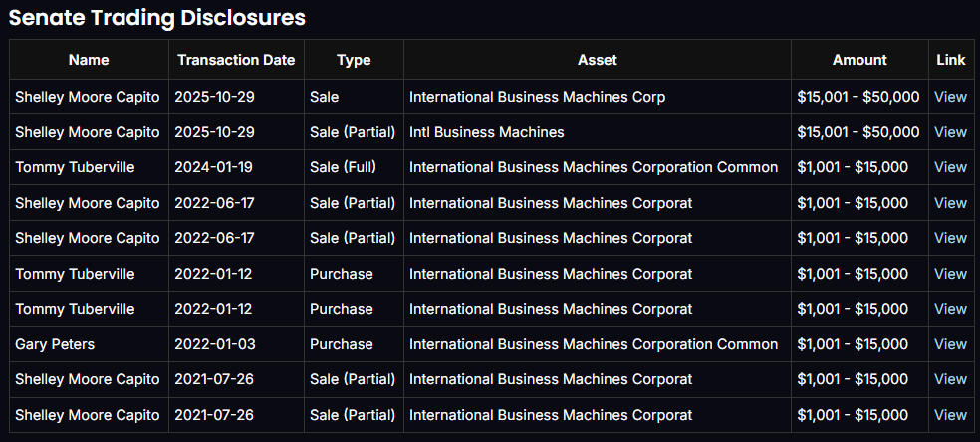
Task: Click the Intl Business Machines asset cell
Action: point(487,132)
